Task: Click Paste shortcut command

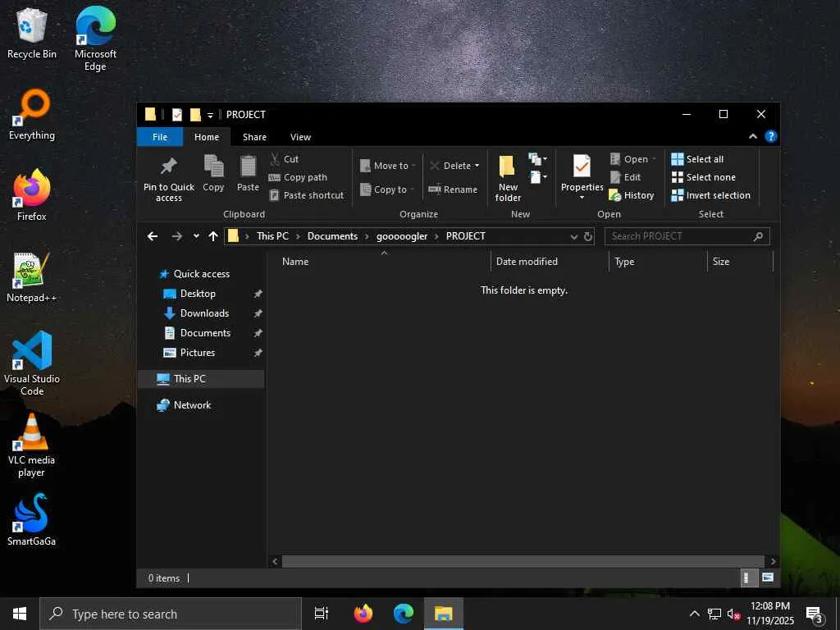Action: [x=307, y=195]
